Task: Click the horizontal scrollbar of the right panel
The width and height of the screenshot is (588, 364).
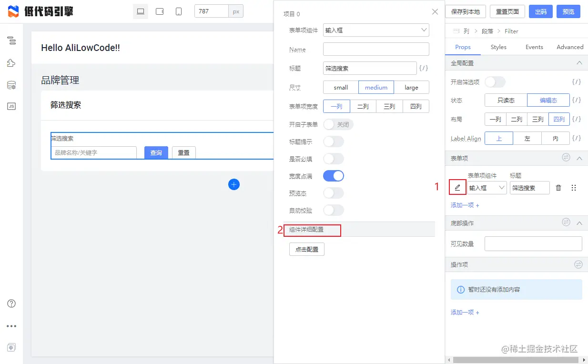Action: [x=516, y=360]
